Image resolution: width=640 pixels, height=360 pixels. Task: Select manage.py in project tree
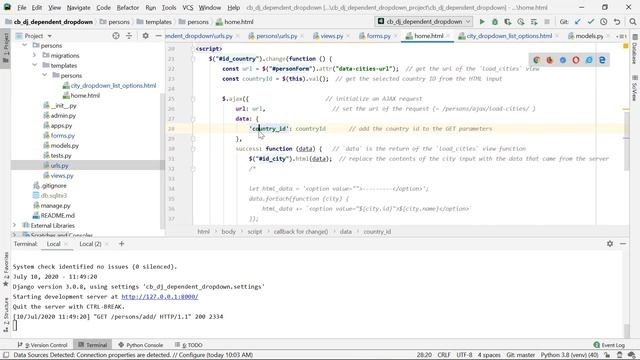coord(55,205)
